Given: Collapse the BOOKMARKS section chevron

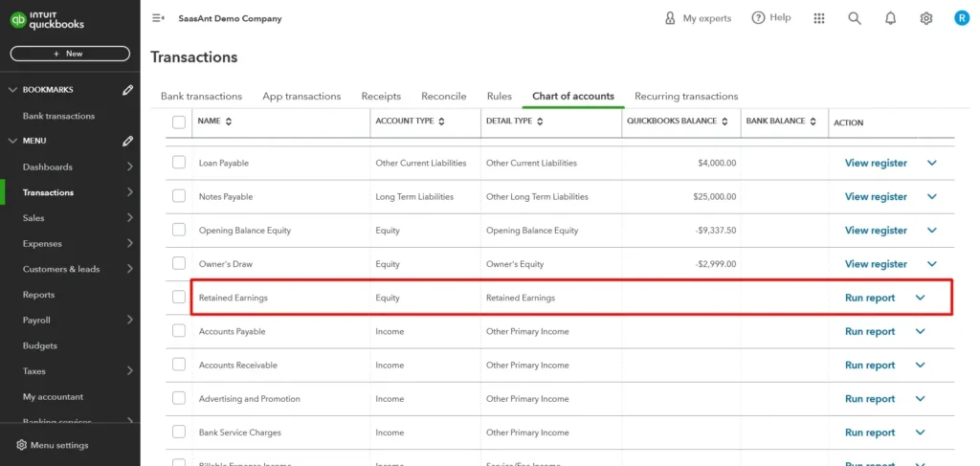Looking at the screenshot, I should [12, 90].
